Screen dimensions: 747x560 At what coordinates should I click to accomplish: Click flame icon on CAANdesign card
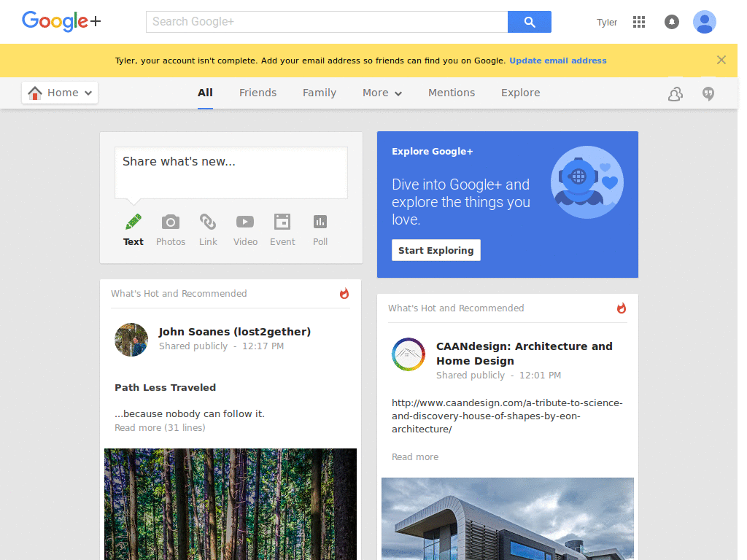[x=622, y=308]
